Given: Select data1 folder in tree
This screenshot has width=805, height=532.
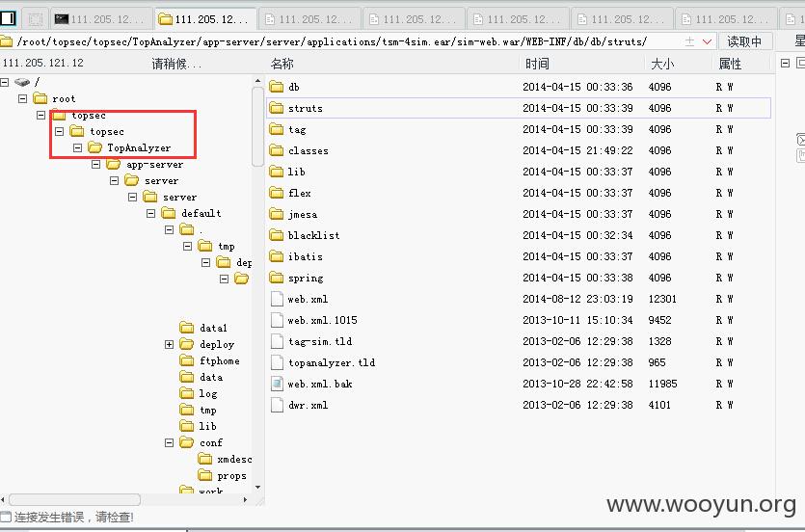Looking at the screenshot, I should click(x=203, y=328).
